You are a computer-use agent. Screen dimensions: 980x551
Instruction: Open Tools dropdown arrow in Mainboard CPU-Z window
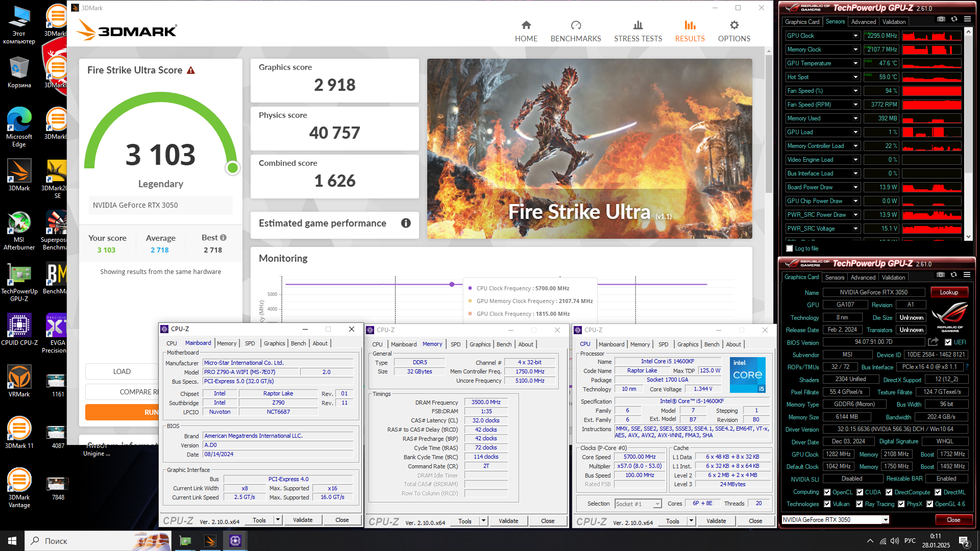pos(278,520)
